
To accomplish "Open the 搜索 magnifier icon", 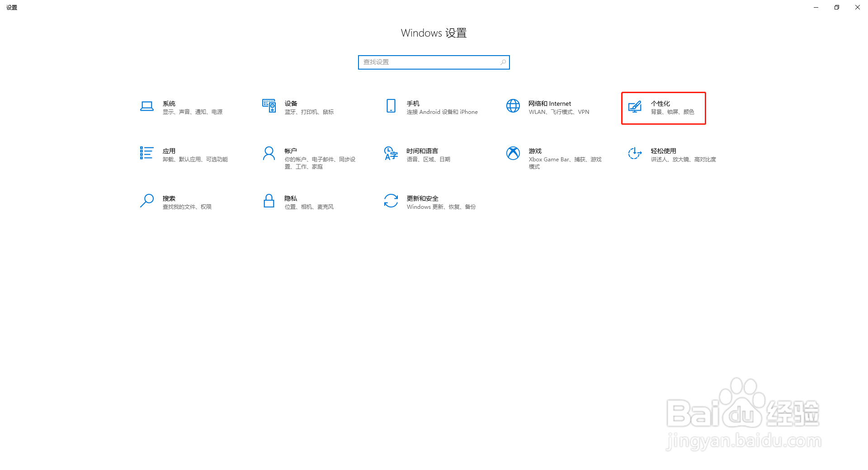I will pyautogui.click(x=147, y=201).
